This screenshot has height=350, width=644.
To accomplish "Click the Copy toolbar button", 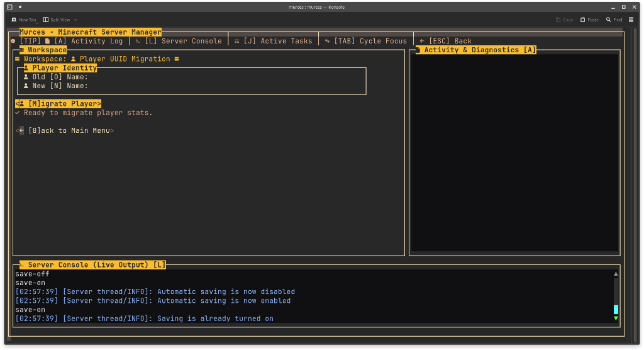I will (564, 20).
